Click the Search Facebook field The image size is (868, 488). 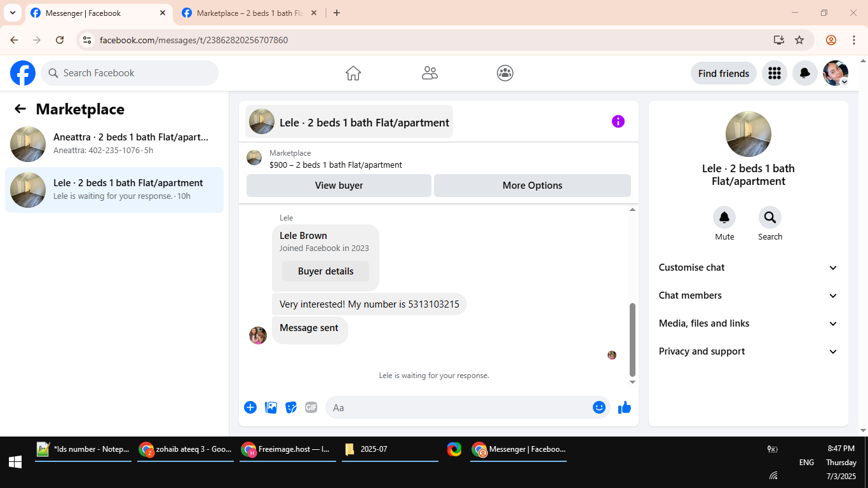click(x=130, y=73)
